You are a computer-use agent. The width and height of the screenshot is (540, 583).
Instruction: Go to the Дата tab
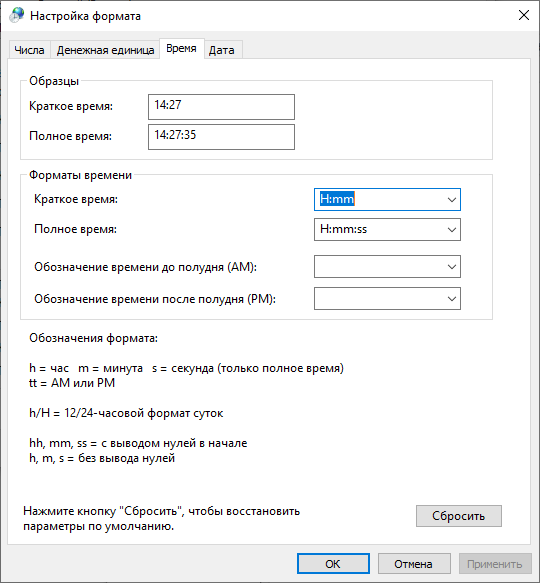[222, 50]
